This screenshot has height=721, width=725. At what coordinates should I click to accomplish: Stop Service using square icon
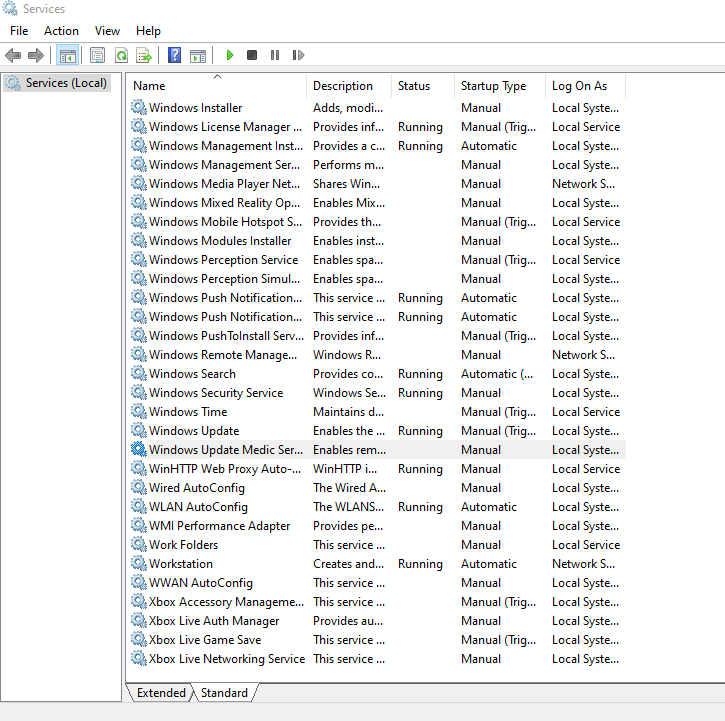(252, 55)
